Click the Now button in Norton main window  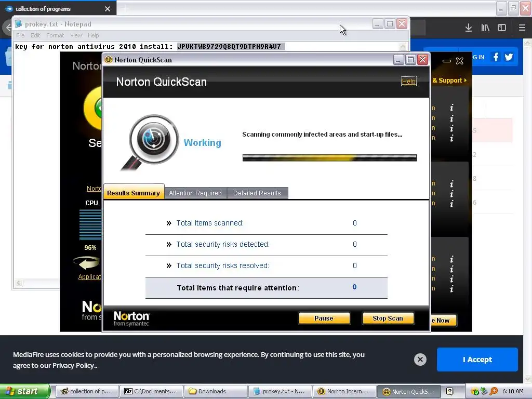coord(444,320)
